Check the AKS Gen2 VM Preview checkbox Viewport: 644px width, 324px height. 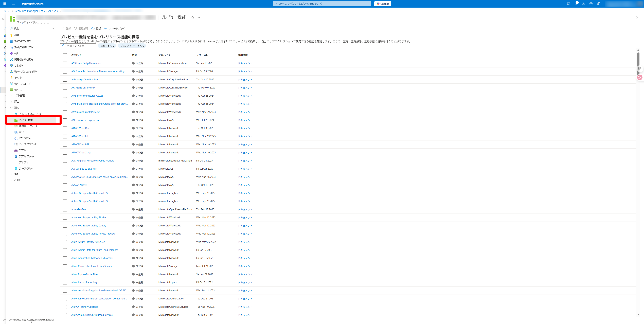65,88
